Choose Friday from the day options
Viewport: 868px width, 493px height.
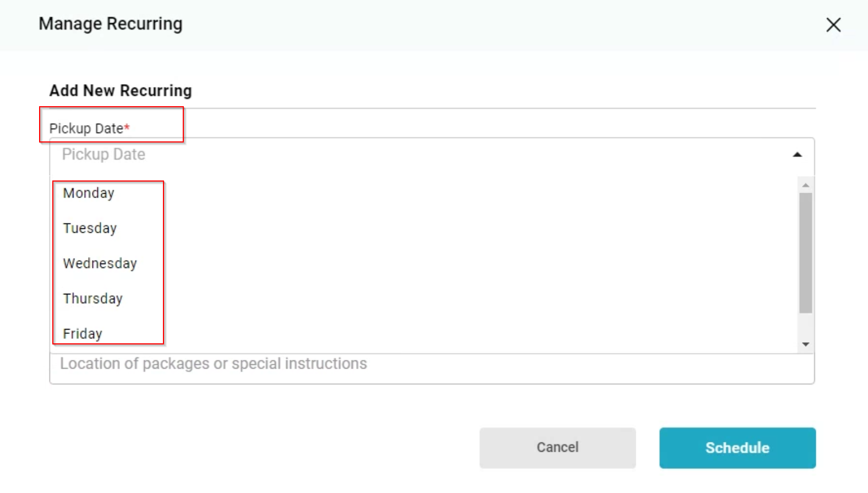pyautogui.click(x=83, y=333)
